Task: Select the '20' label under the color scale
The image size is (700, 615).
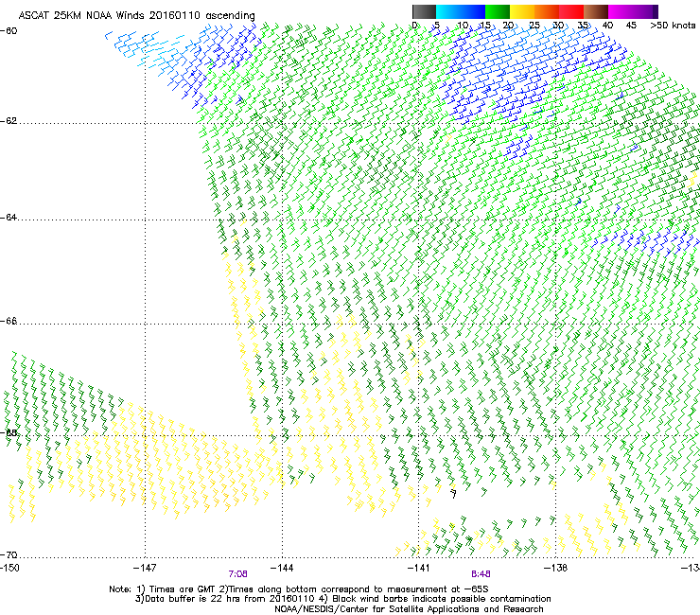Action: [508, 25]
